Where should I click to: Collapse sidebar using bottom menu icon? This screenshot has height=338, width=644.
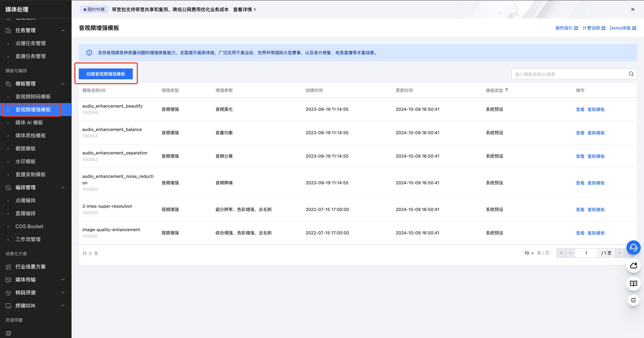click(8, 333)
